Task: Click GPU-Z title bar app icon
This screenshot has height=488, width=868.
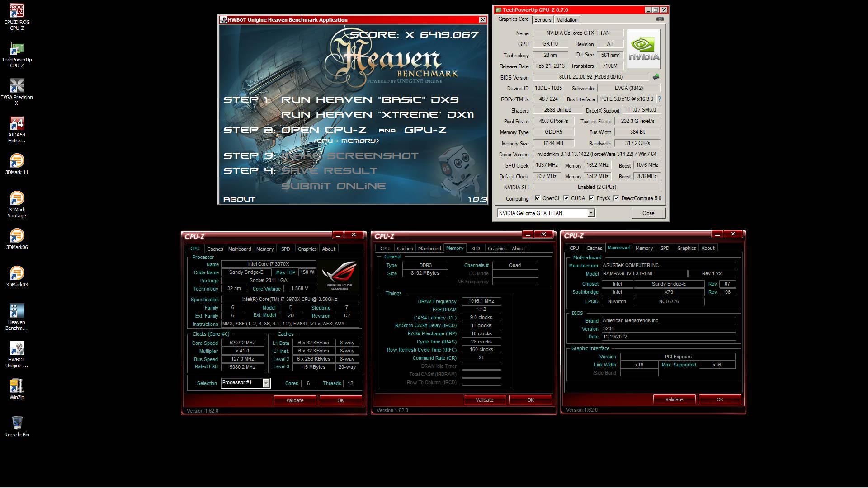Action: [498, 9]
